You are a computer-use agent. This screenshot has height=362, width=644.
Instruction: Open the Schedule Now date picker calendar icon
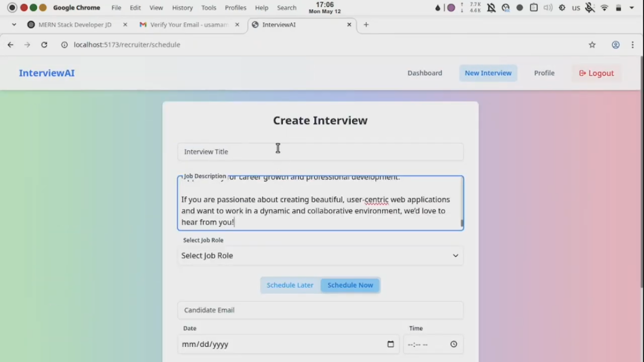390,344
